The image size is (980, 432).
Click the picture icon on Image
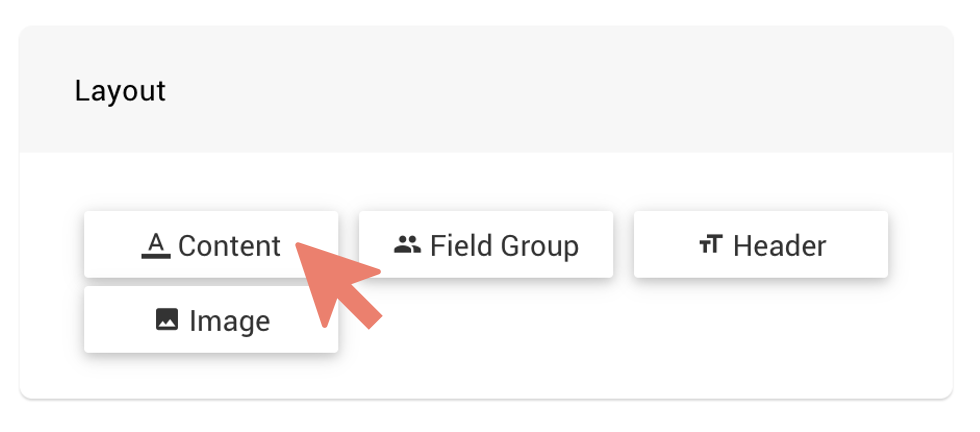(x=167, y=320)
